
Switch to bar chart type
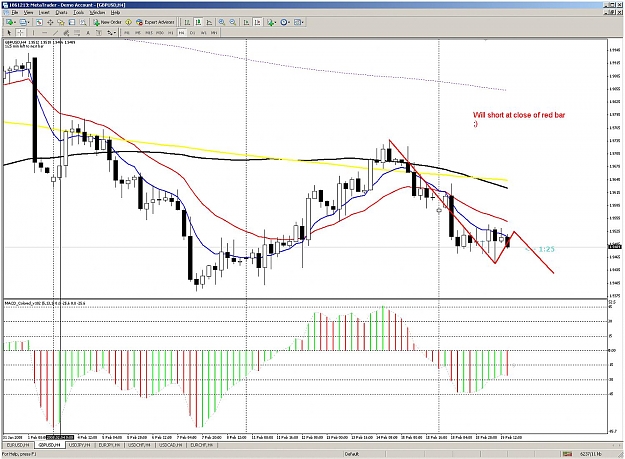[187, 22]
